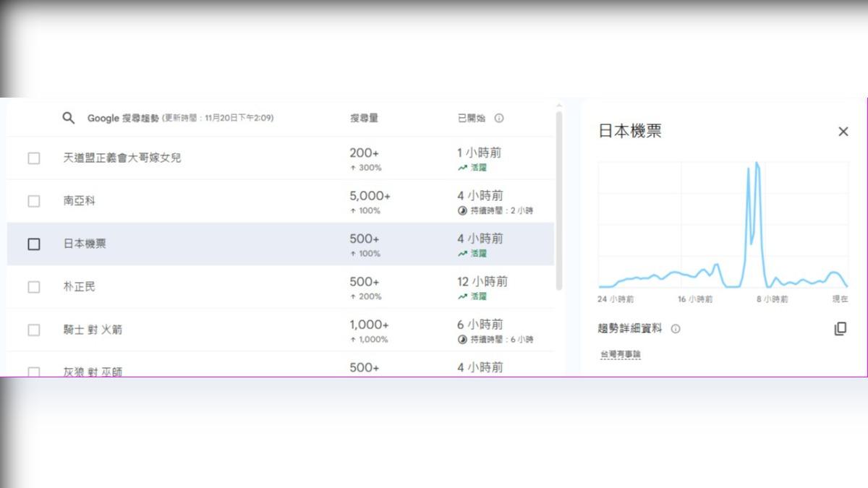Click the highest peak of the 日本機票 chart

757,163
